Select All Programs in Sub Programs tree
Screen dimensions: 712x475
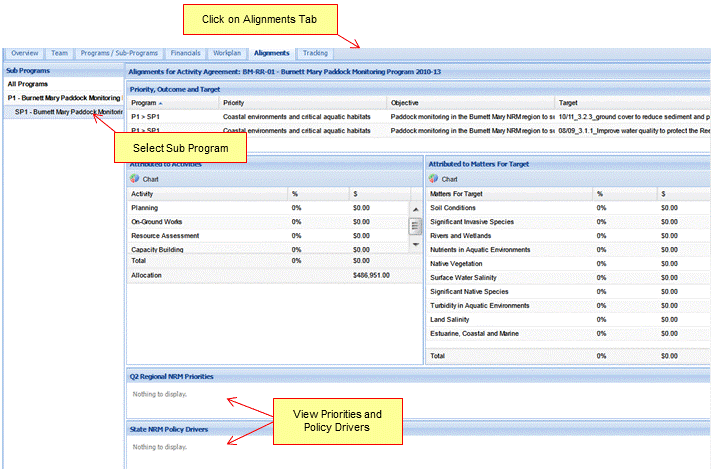[x=28, y=84]
